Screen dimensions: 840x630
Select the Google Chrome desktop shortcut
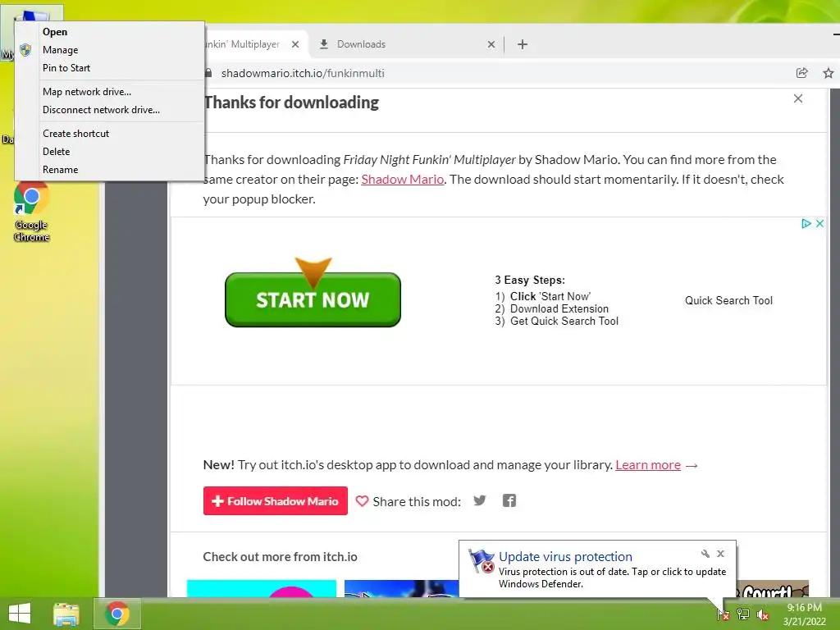click(x=31, y=212)
